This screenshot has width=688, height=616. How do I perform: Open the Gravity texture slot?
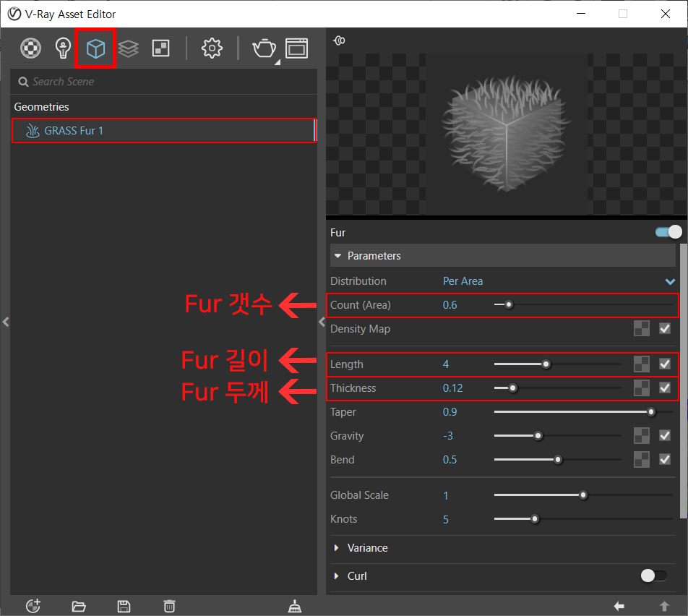tap(642, 435)
